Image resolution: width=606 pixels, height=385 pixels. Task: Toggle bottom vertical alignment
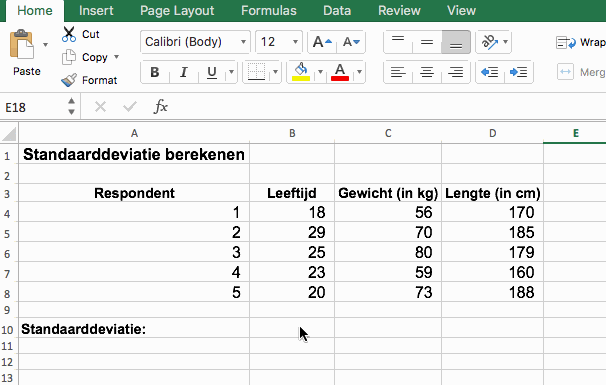456,42
